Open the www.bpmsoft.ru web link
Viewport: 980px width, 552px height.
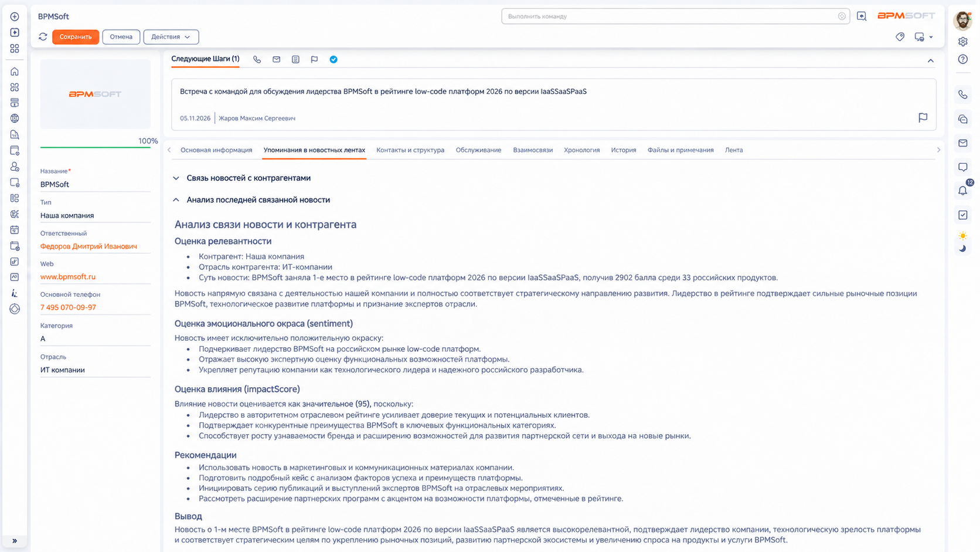click(x=68, y=277)
